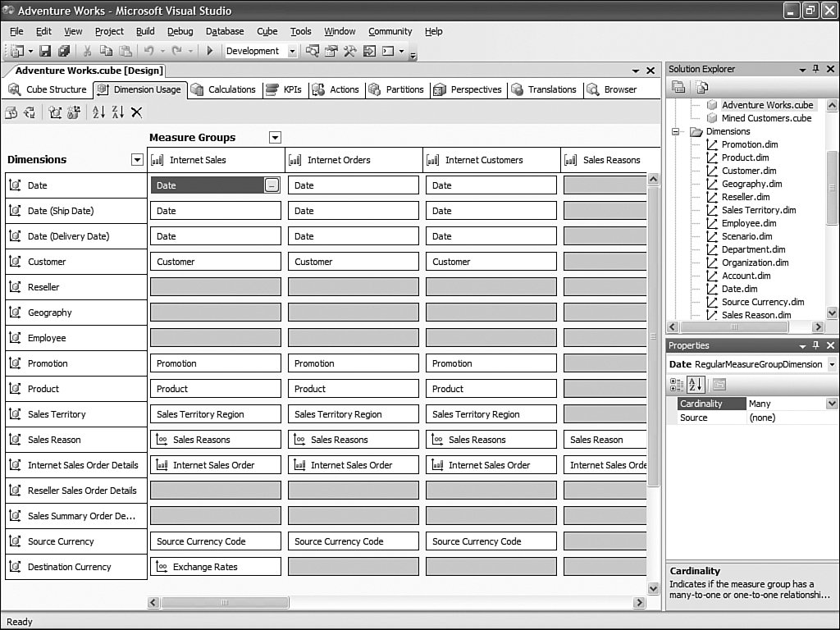840x630 pixels.
Task: Select the Internet Sales measure group header
Action: point(216,160)
